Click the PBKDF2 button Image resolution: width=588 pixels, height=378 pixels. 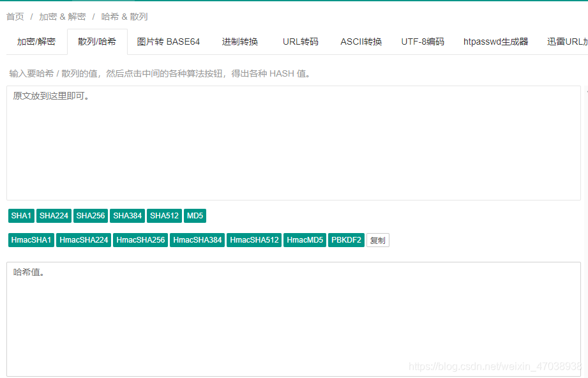[x=346, y=240]
